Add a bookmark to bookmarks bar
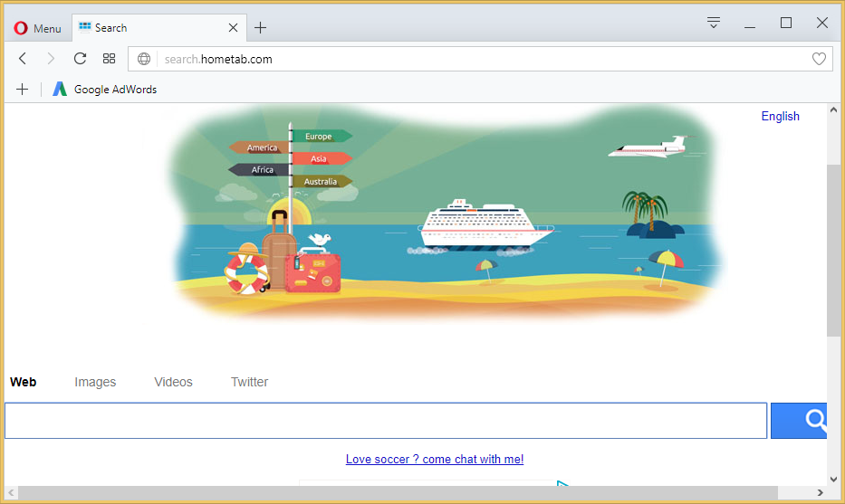The height and width of the screenshot is (504, 845). pos(22,90)
